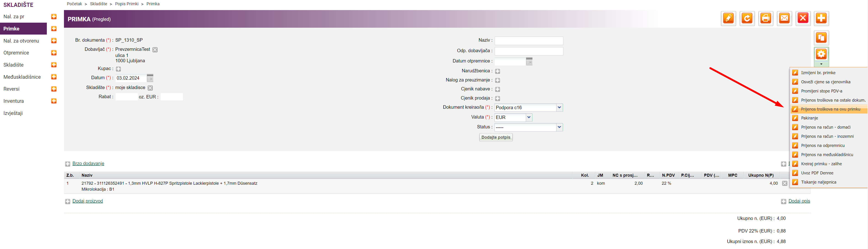Viewport: 868px width, 249px height.
Task: Remove supplier PrevzemnicaTest with X icon
Action: click(x=155, y=50)
